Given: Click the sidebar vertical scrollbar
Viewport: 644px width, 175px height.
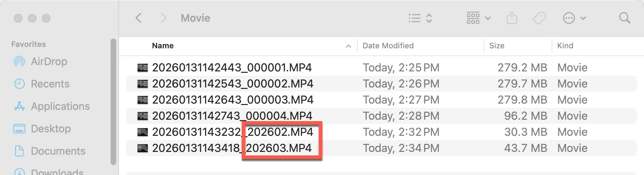Looking at the screenshot, I should coord(113,101).
